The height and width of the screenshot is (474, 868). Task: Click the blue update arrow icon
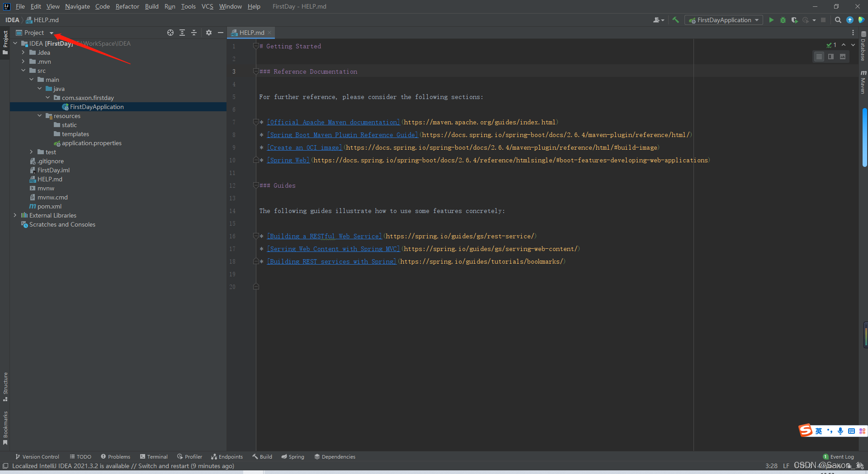850,20
